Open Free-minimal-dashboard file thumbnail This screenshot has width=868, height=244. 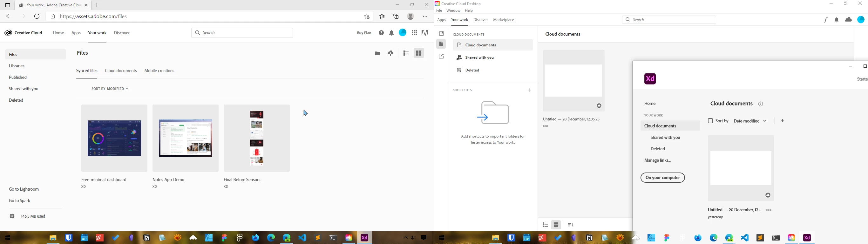pos(114,138)
